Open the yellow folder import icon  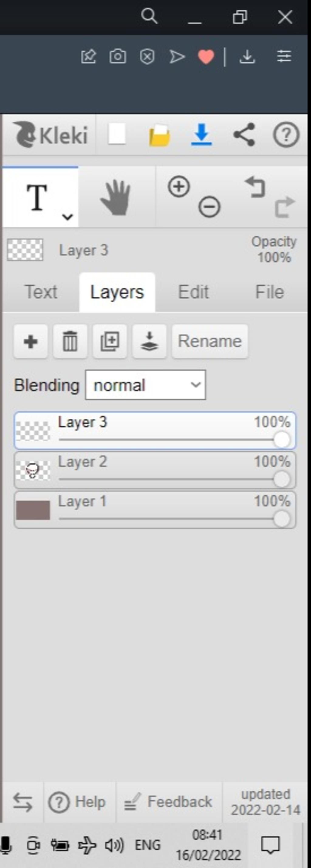(x=159, y=135)
